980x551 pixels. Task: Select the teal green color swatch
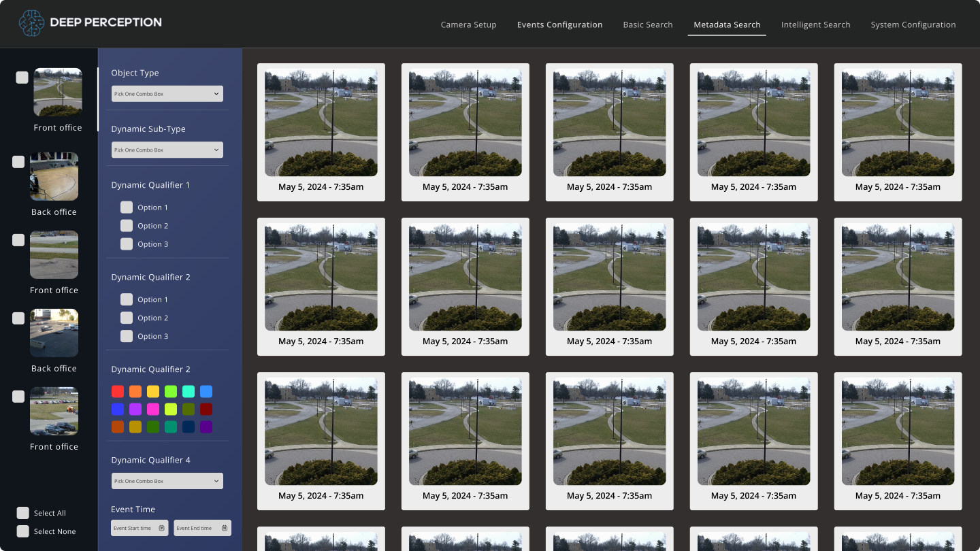pos(171,427)
